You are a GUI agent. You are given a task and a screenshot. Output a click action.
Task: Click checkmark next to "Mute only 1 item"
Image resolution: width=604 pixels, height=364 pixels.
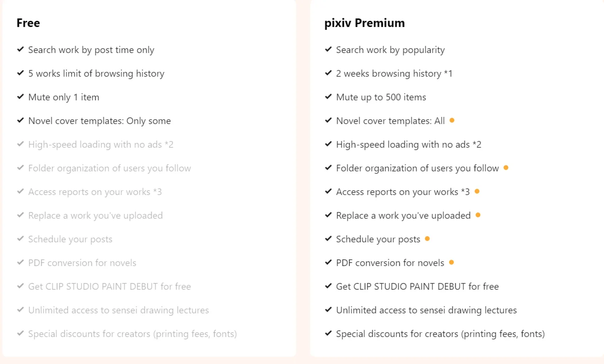(20, 97)
